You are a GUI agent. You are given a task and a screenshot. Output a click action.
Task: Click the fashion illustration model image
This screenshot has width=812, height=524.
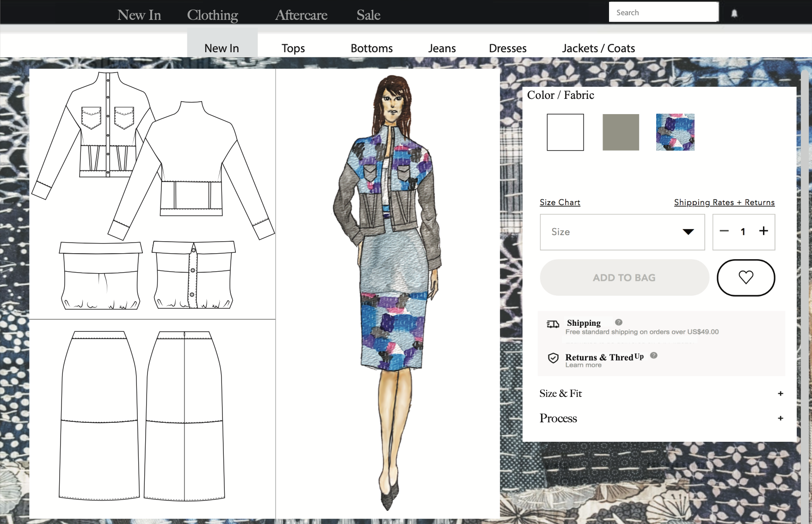pyautogui.click(x=388, y=293)
